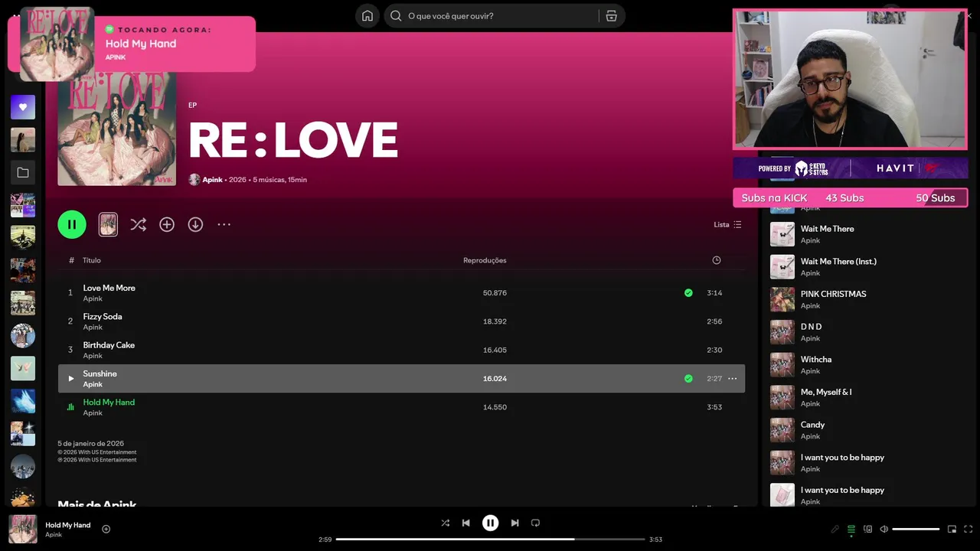Viewport: 980px width, 551px height.
Task: Open the Apink artist link under title
Action: coord(212,180)
